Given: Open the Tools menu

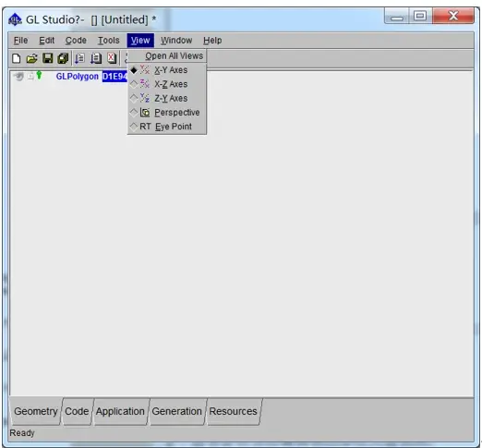Looking at the screenshot, I should (108, 41).
